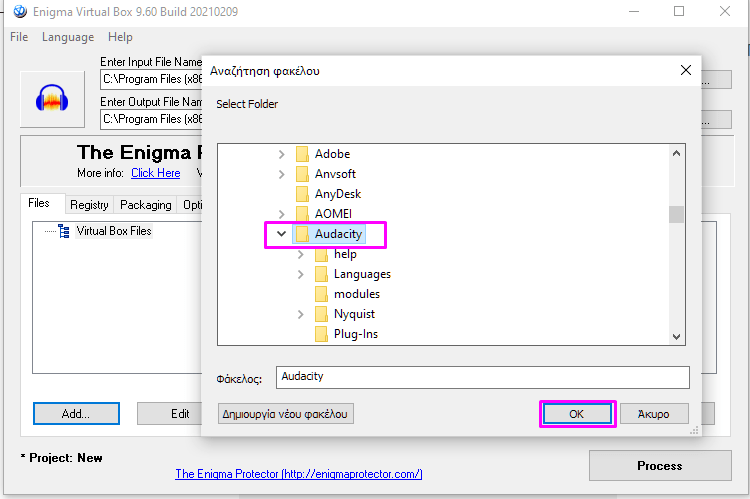Expand the Languages subfolder chevron

tap(300, 274)
